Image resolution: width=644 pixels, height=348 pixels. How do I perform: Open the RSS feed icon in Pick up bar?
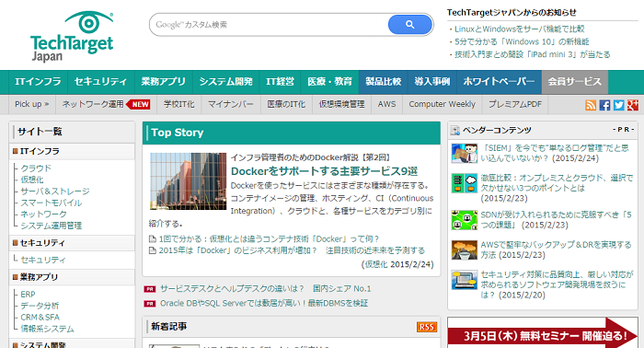pyautogui.click(x=591, y=105)
